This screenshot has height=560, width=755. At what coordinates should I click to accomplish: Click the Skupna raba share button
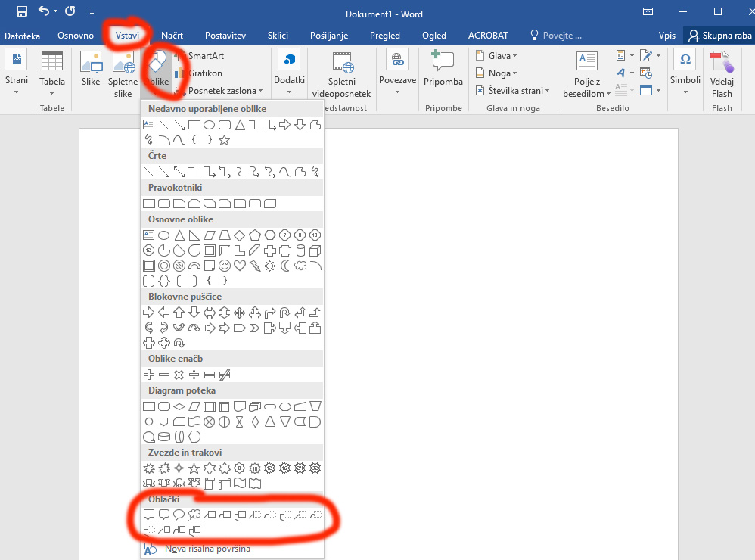coord(720,35)
